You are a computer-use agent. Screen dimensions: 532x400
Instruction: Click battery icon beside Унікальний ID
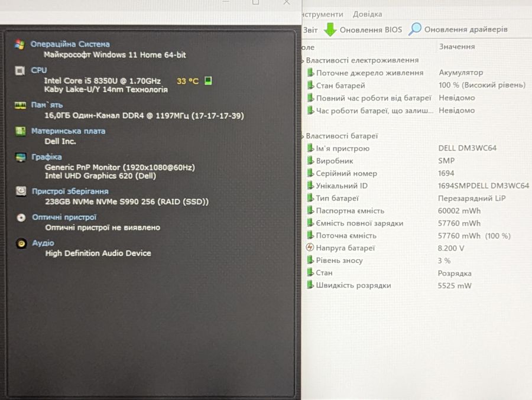pos(310,186)
